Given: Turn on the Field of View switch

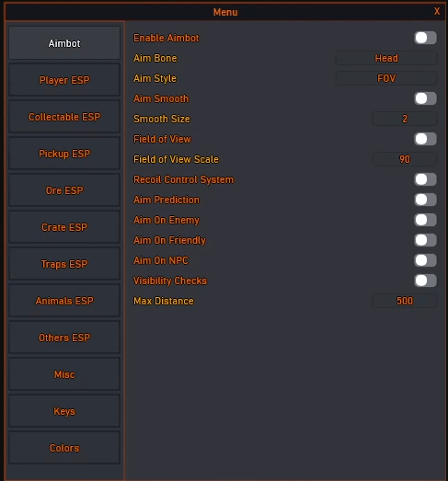Looking at the screenshot, I should coord(425,139).
